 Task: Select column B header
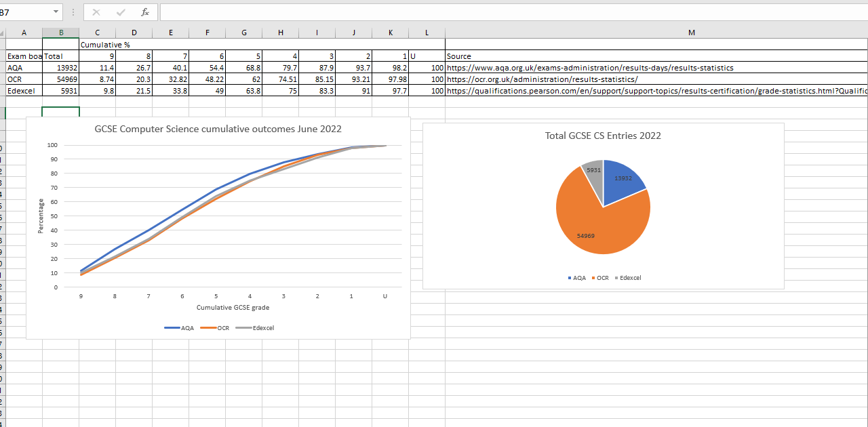pyautogui.click(x=61, y=32)
